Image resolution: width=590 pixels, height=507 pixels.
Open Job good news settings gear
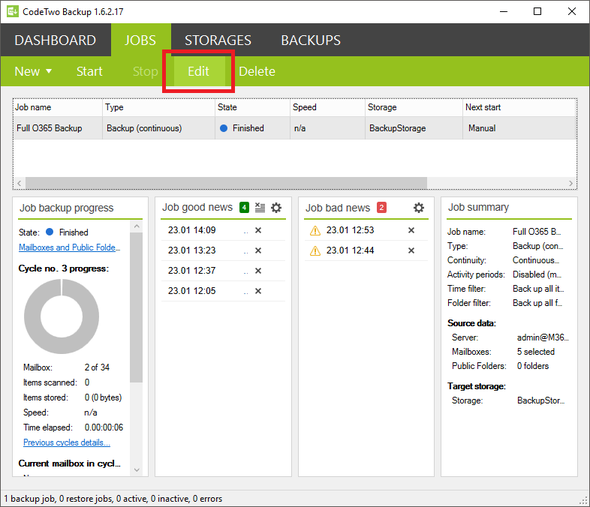276,207
